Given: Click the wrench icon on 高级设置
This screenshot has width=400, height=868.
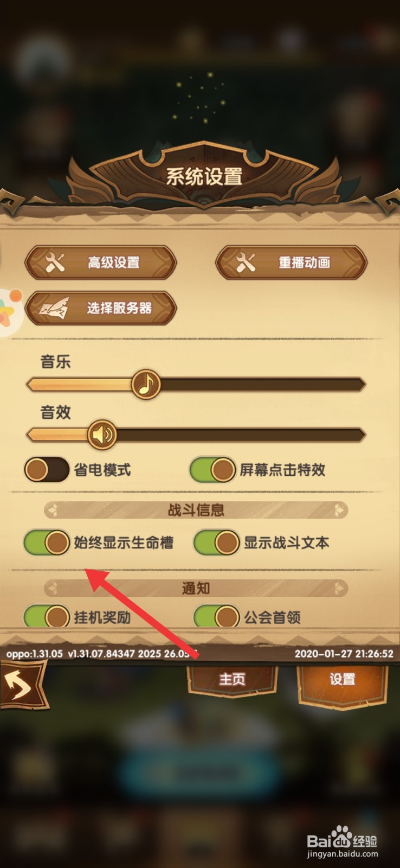Looking at the screenshot, I should pyautogui.click(x=55, y=263).
